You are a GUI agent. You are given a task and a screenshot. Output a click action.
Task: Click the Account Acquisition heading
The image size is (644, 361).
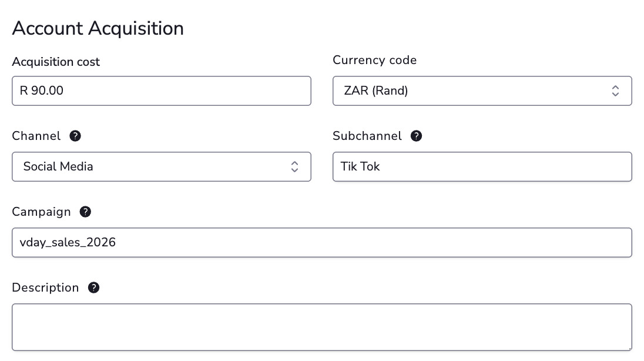[98, 28]
